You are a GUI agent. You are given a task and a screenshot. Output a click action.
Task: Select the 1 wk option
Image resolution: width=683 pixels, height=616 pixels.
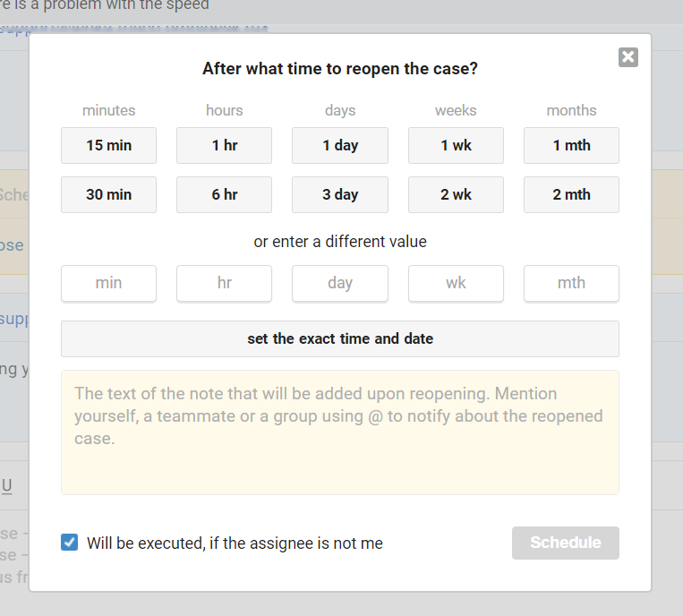coord(456,145)
